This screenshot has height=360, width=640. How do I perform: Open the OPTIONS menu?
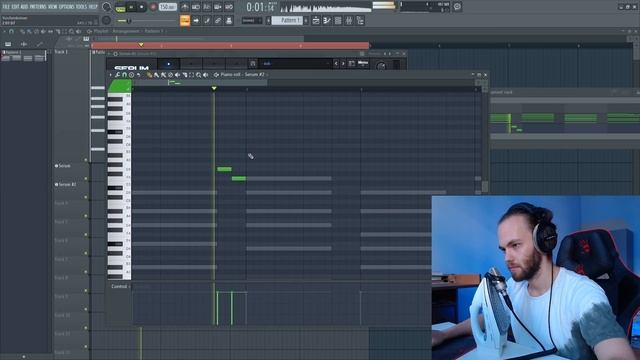(x=67, y=7)
